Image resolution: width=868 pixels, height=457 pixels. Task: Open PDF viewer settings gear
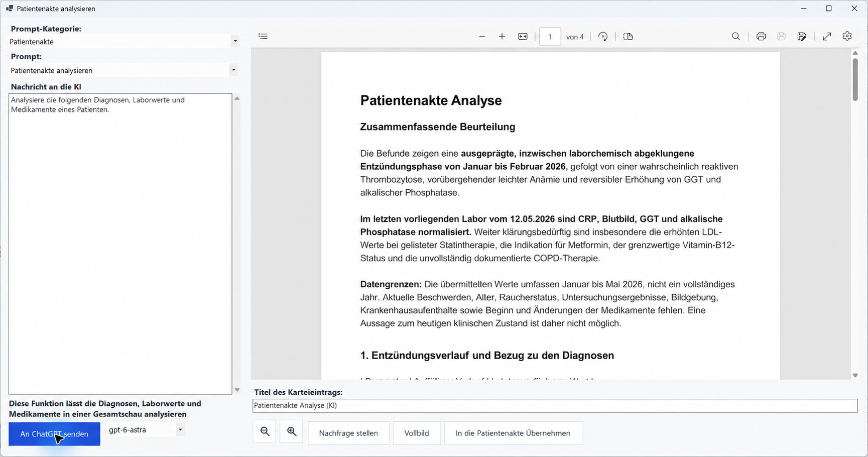pyautogui.click(x=847, y=36)
